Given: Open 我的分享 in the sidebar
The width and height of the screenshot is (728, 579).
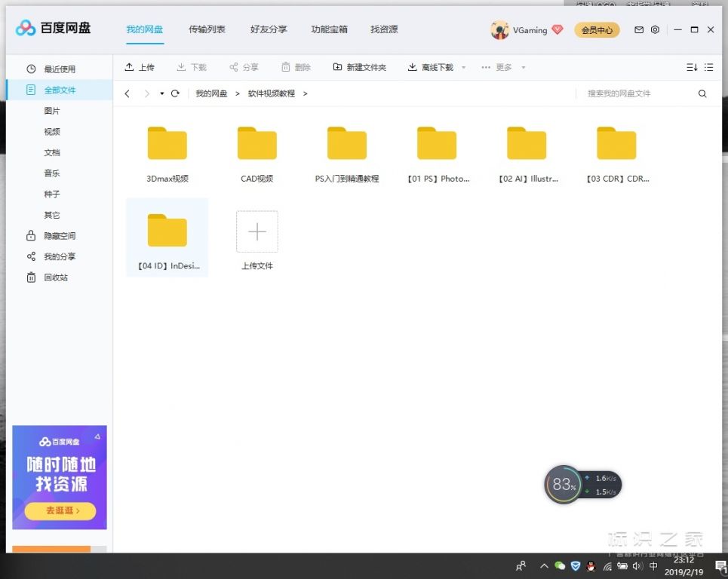Looking at the screenshot, I should [x=60, y=256].
